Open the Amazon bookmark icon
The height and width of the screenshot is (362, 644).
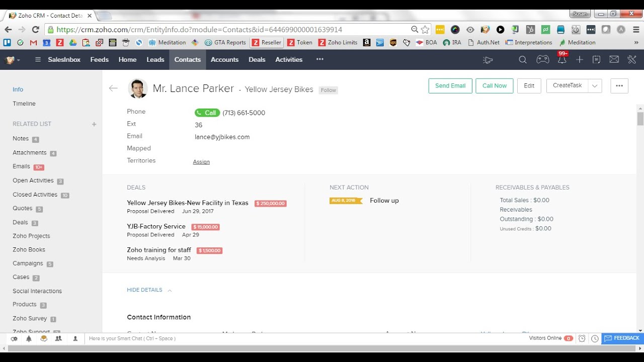click(367, 43)
